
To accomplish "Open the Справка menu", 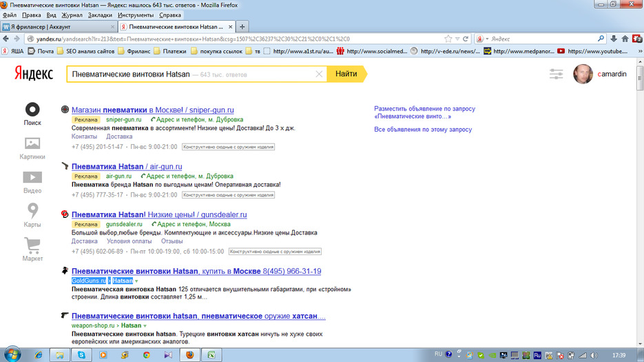I will (169, 14).
